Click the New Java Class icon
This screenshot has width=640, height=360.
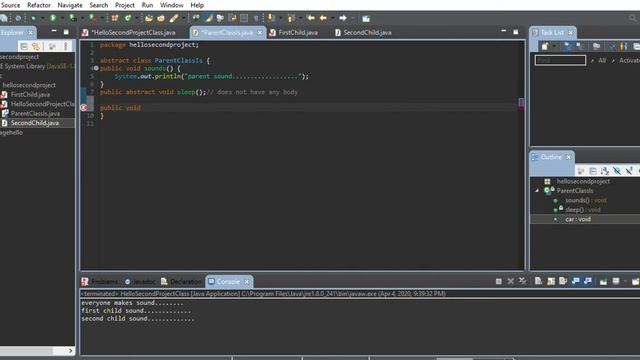(128, 18)
